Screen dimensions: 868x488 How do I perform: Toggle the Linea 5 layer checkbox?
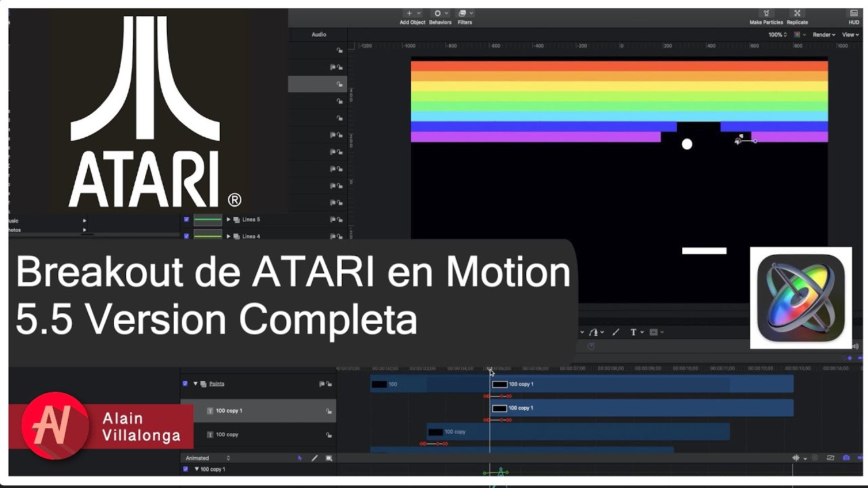pyautogui.click(x=186, y=220)
